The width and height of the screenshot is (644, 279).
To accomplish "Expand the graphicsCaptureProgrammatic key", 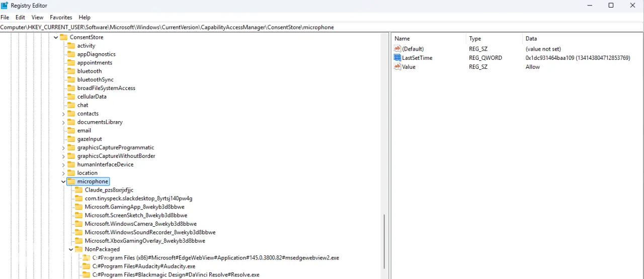I will [x=63, y=148].
